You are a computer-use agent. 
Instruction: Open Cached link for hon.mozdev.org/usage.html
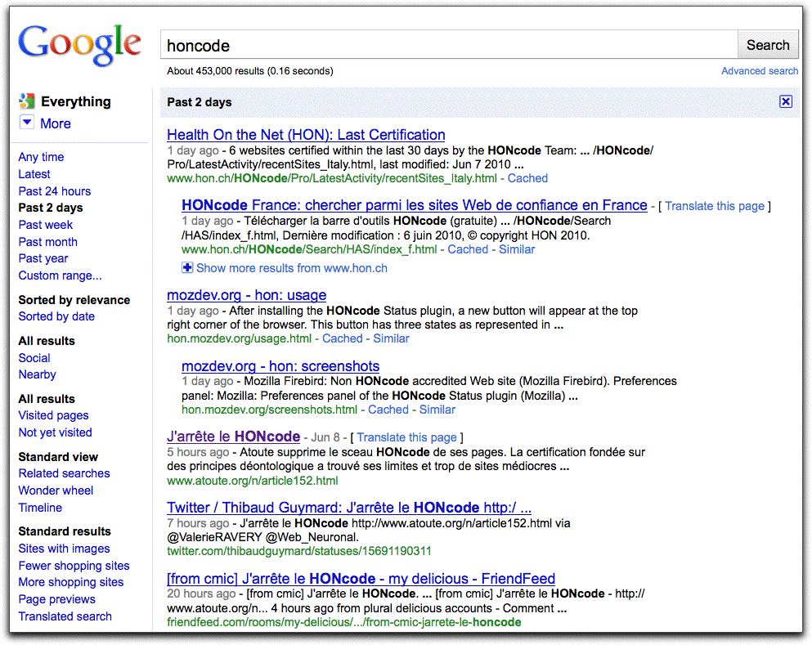(x=343, y=338)
